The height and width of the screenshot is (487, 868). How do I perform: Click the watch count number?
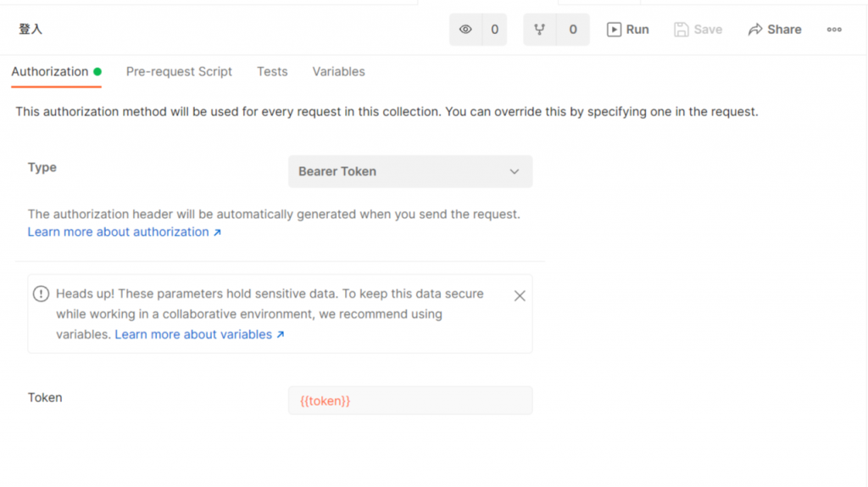494,30
